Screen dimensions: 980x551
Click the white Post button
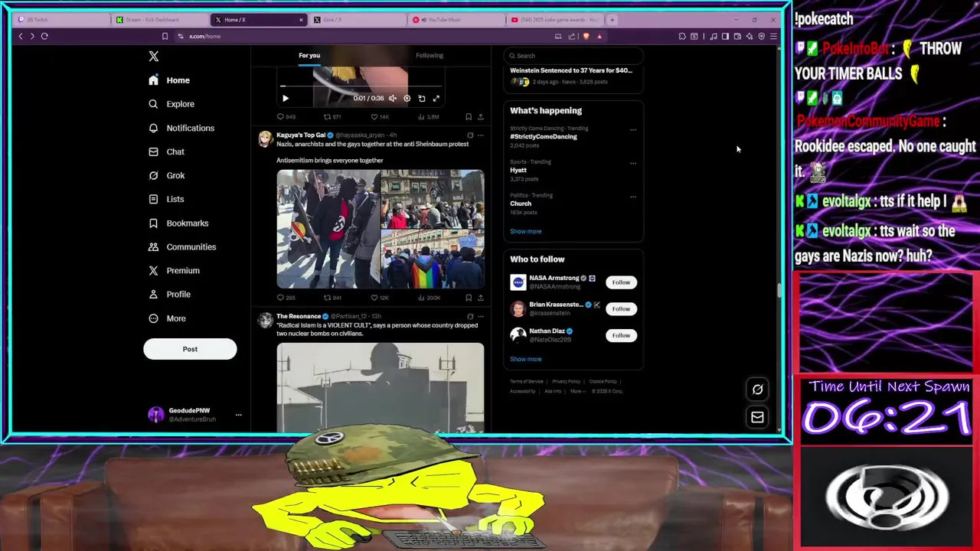[190, 349]
